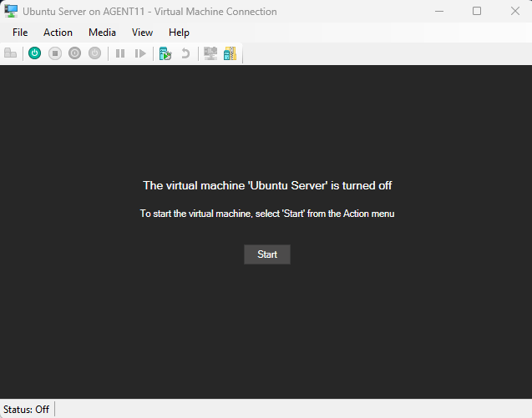Click the Revert undo-arrow icon
This screenshot has height=418, width=532.
pos(185,53)
